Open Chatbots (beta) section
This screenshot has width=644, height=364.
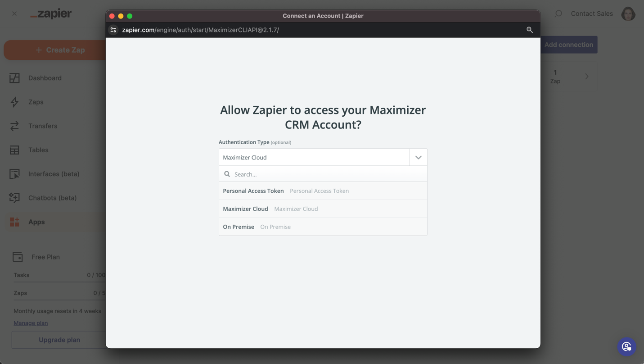click(x=52, y=198)
